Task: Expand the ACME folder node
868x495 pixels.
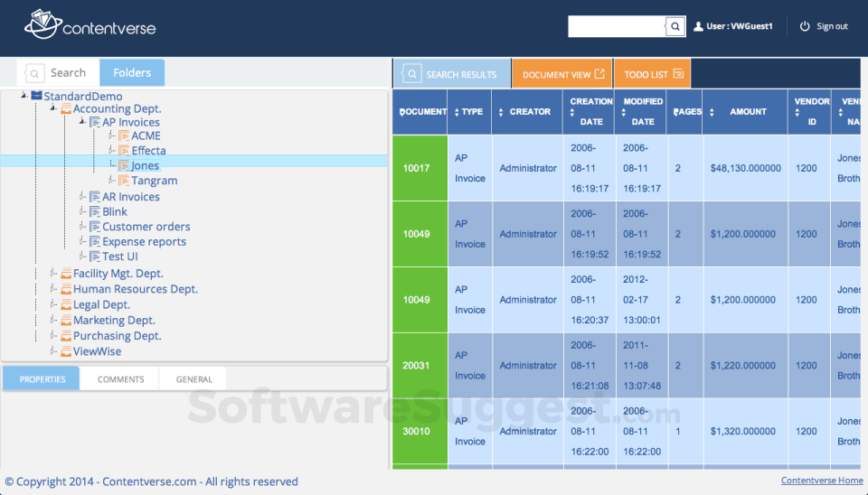Action: 112,135
